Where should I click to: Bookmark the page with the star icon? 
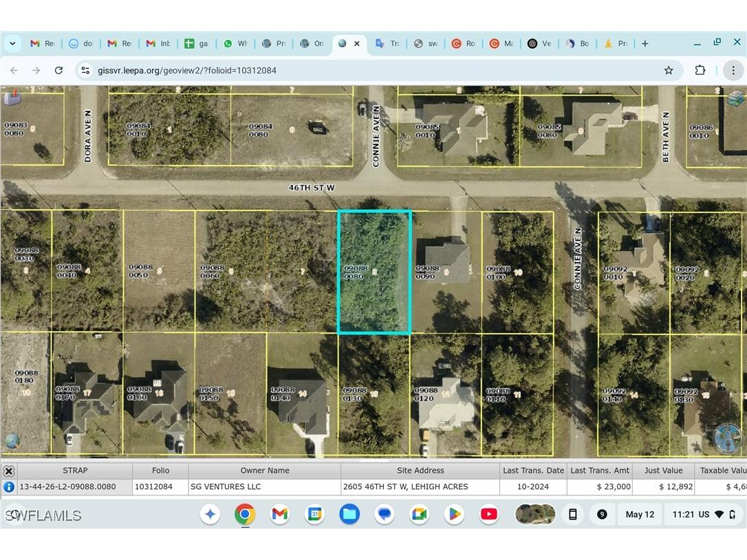(x=668, y=69)
